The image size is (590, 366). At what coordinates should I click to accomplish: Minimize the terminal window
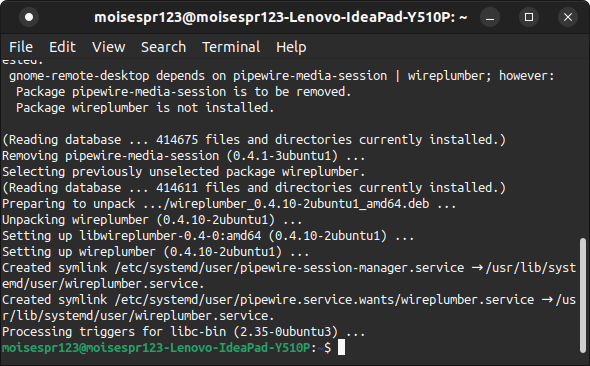490,17
